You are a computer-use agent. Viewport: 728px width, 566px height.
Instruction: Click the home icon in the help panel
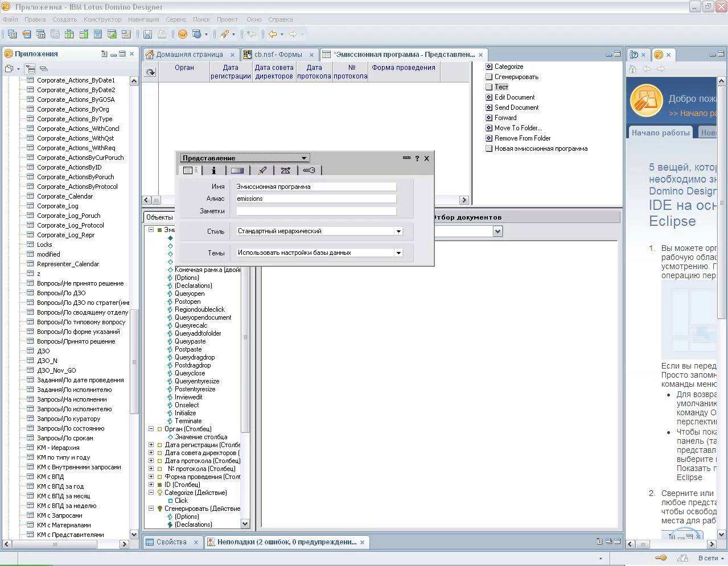632,69
